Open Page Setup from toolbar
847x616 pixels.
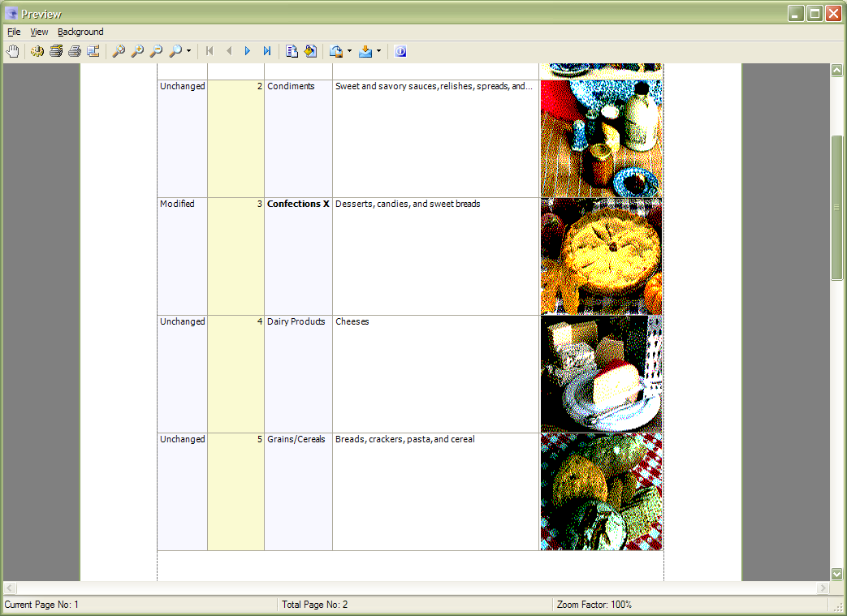click(93, 51)
